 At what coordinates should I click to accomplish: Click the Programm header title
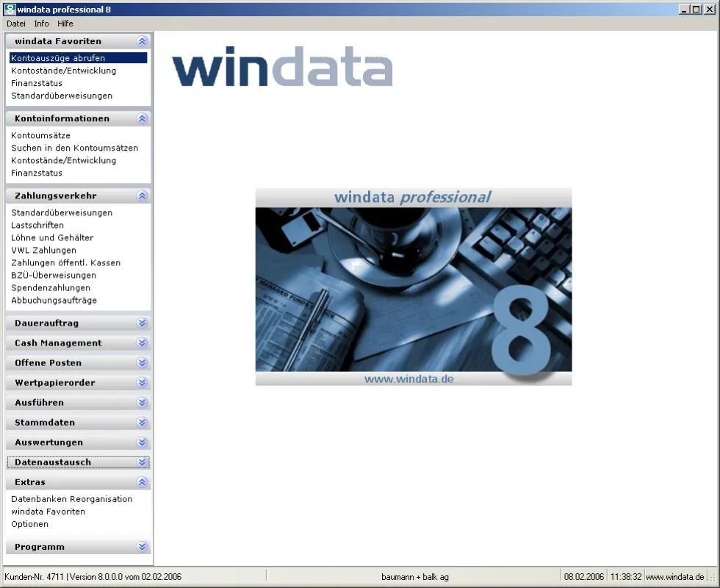click(x=40, y=547)
